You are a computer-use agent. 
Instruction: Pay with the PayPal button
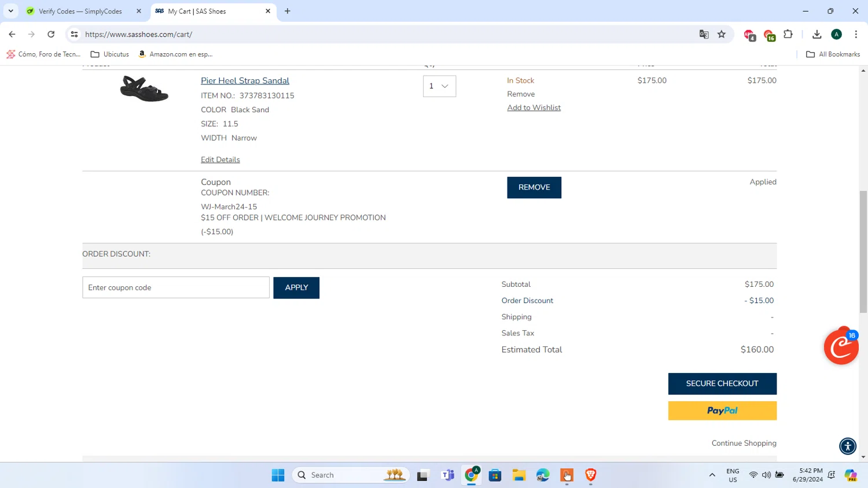(x=722, y=411)
